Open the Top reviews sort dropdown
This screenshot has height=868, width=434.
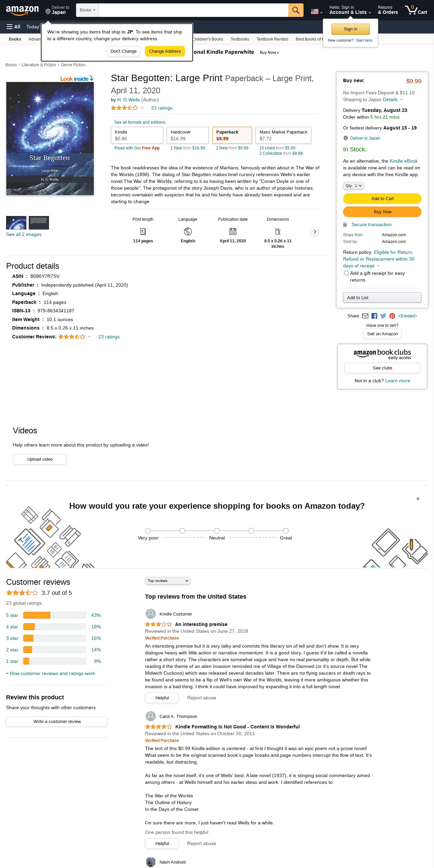point(168,581)
